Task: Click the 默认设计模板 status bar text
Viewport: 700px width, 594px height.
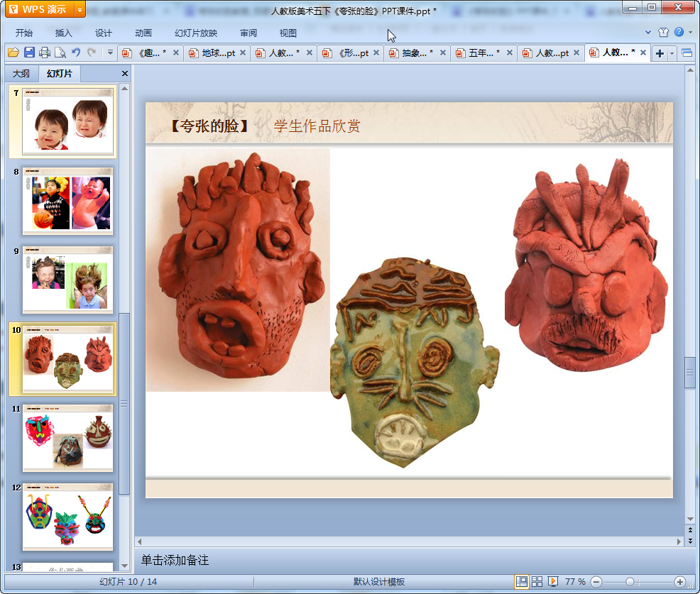Action: (x=379, y=581)
